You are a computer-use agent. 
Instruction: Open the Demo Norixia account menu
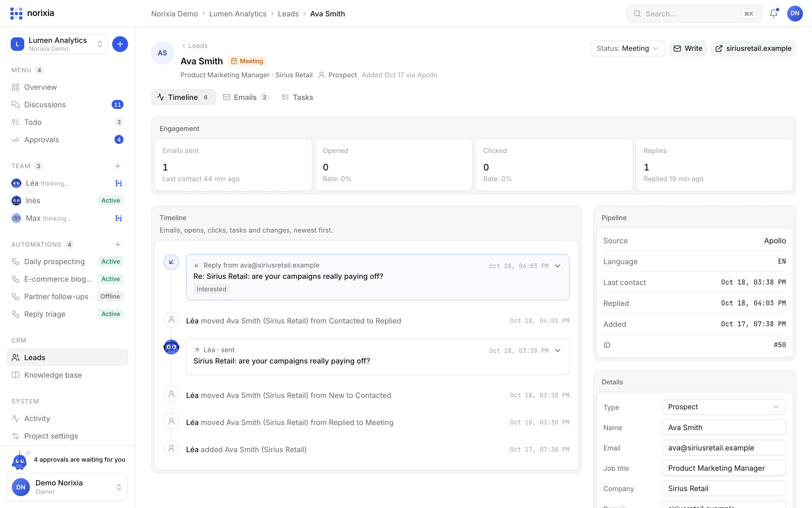(67, 487)
